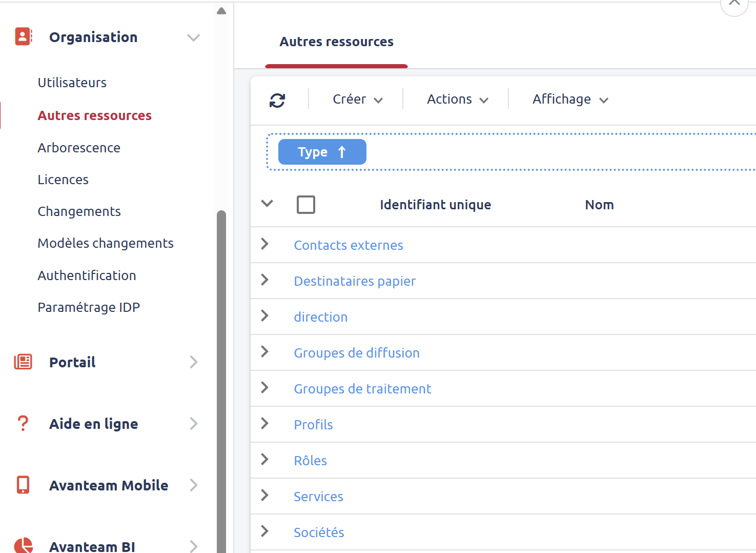
Task: Open the Utilisateurs menu item
Action: click(x=72, y=82)
